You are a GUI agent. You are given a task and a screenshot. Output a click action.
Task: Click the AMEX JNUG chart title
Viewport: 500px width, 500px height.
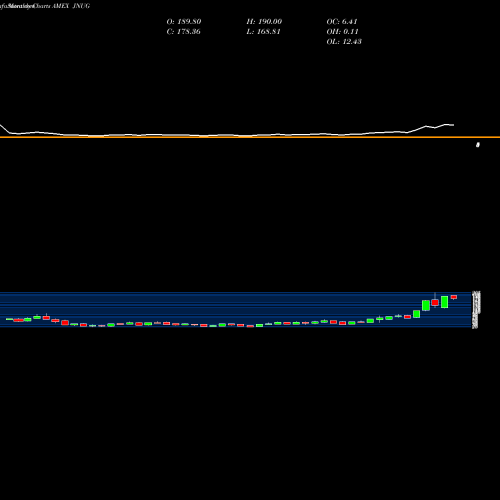click(x=71, y=6)
